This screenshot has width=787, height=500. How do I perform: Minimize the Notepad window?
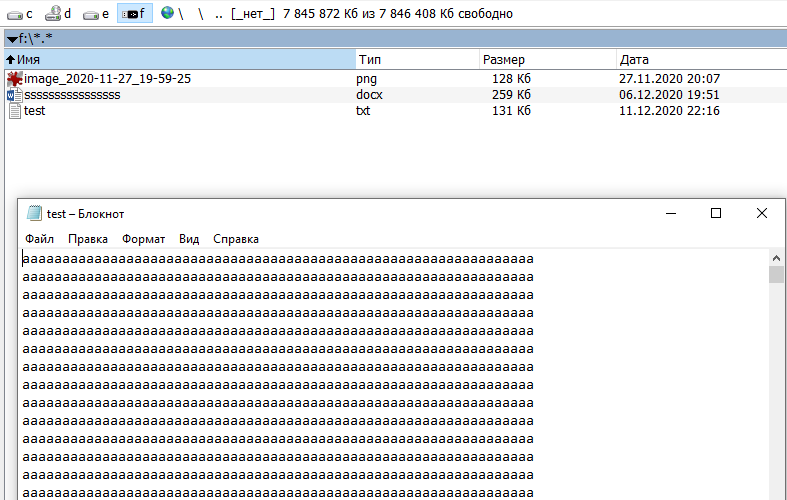pos(671,213)
